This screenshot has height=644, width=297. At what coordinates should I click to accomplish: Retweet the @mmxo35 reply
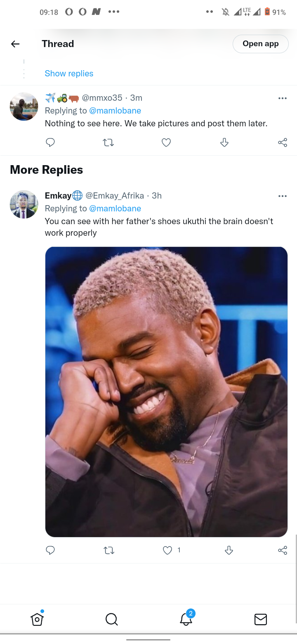click(108, 142)
